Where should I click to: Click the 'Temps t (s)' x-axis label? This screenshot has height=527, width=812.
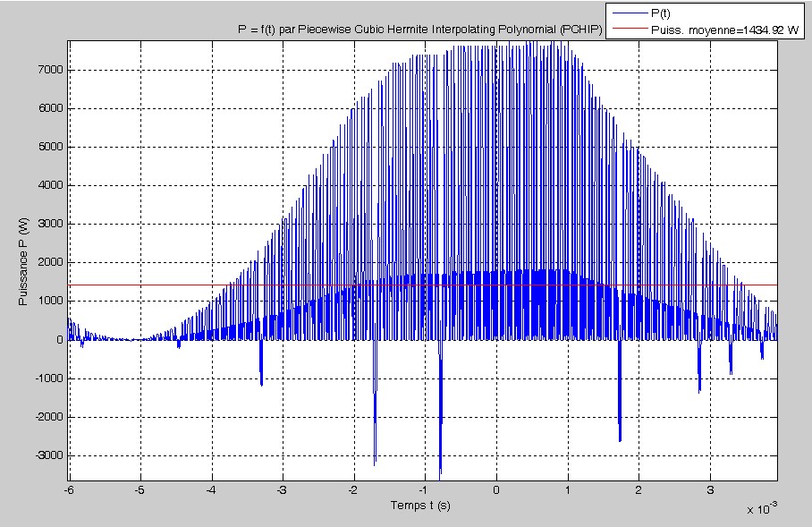[x=420, y=506]
